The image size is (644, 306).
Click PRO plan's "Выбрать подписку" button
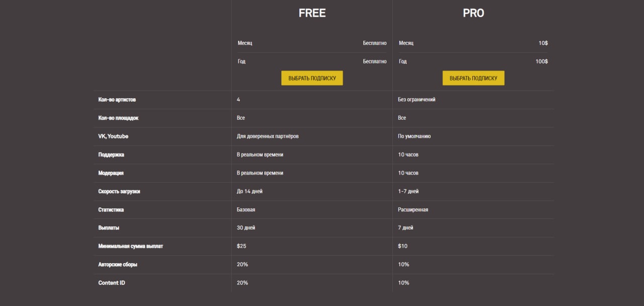click(x=473, y=78)
